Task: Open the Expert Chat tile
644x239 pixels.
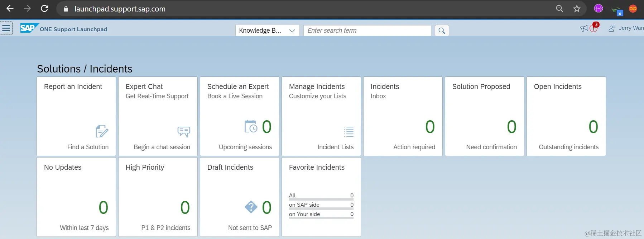Action: pos(158,116)
